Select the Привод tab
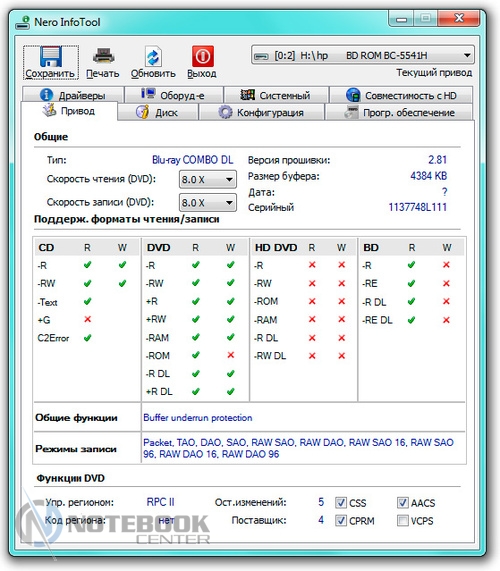Image resolution: width=500 pixels, height=571 pixels. [x=70, y=111]
